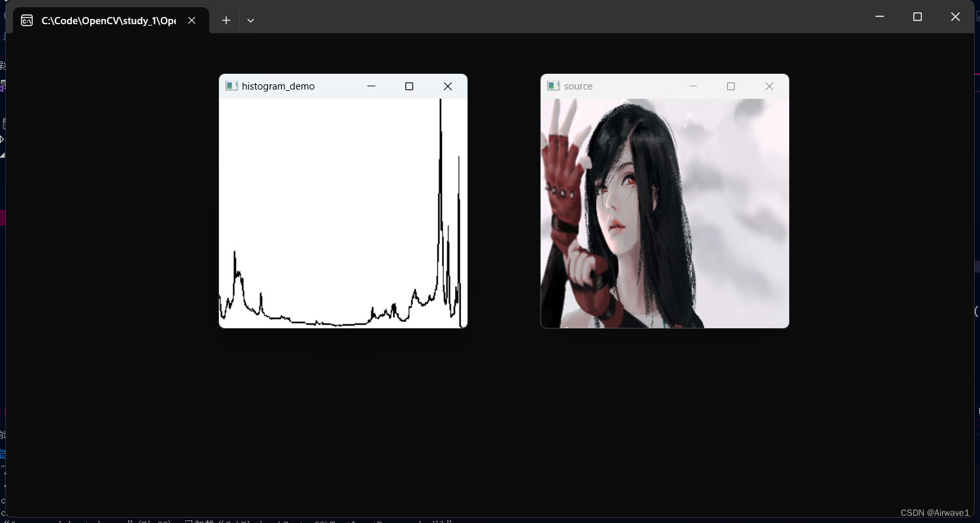
Task: Click the console icon on the terminal tab
Action: click(27, 20)
